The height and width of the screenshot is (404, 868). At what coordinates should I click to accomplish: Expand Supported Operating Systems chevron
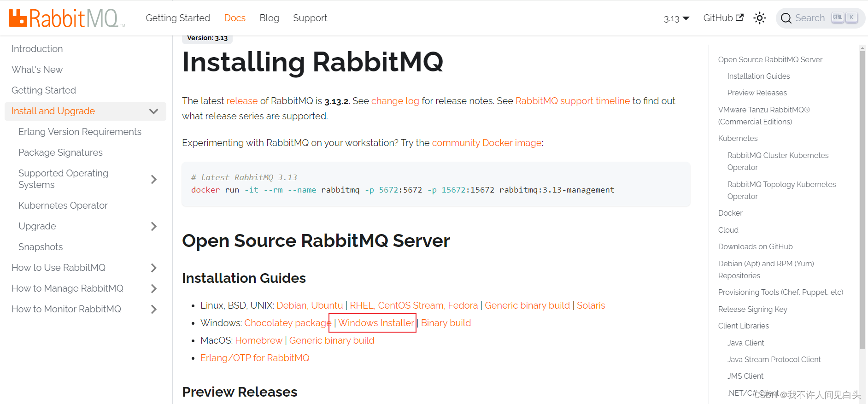click(154, 179)
